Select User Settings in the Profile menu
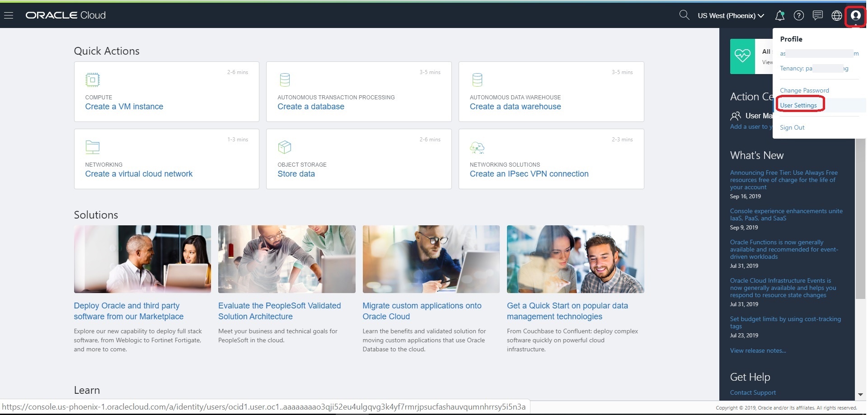Image resolution: width=868 pixels, height=415 pixels. 798,105
